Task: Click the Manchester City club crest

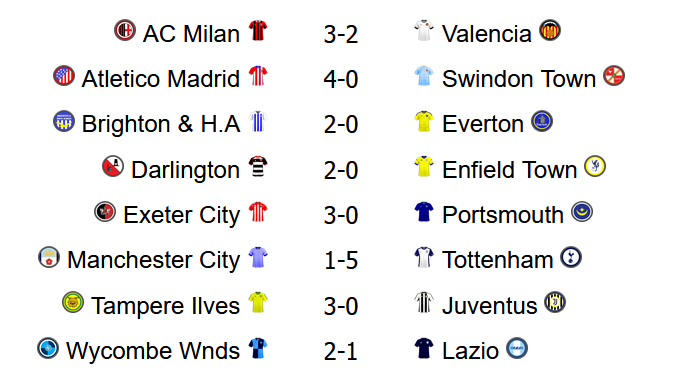Action: (x=49, y=257)
